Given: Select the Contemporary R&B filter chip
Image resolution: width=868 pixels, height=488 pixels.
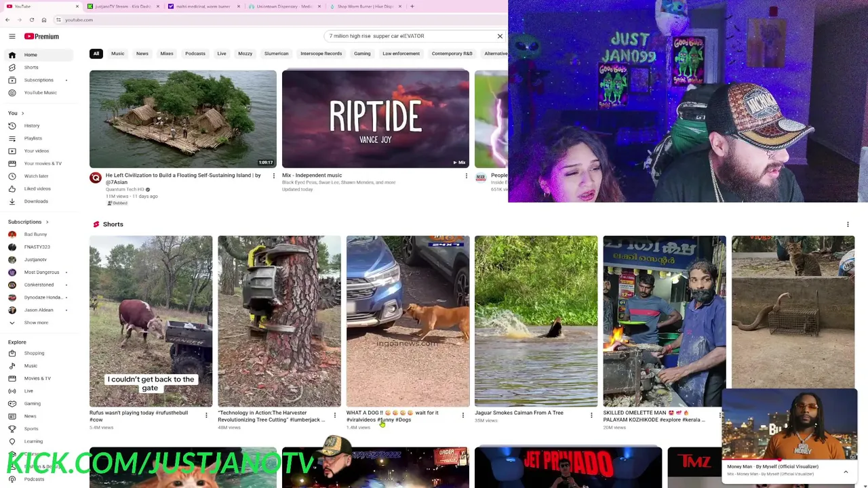Looking at the screenshot, I should pyautogui.click(x=452, y=54).
